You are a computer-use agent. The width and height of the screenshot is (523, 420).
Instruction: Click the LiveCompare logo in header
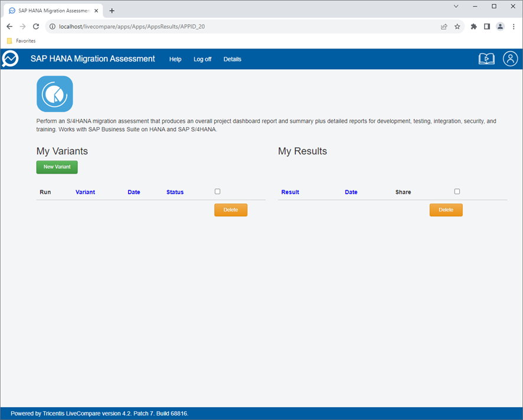point(10,58)
